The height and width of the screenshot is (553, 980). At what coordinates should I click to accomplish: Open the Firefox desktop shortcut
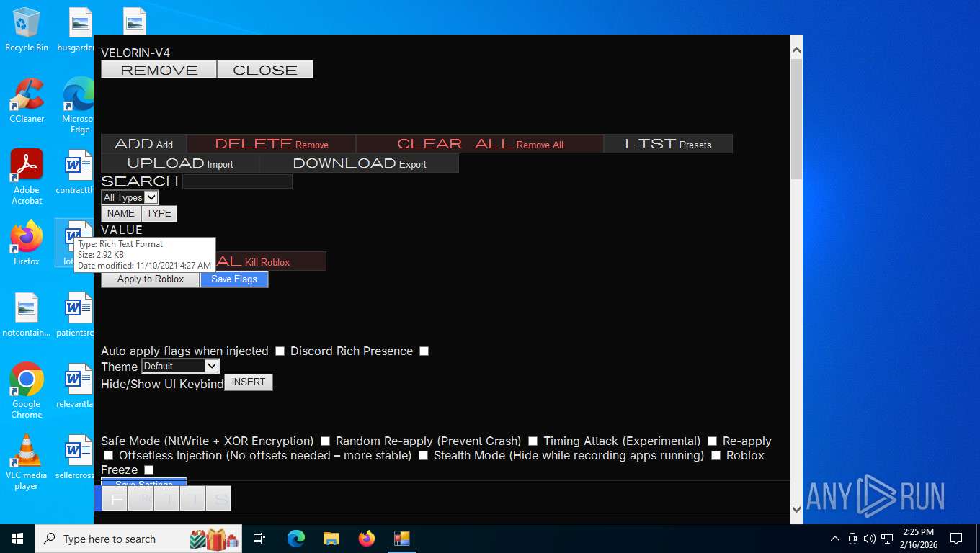(x=27, y=243)
